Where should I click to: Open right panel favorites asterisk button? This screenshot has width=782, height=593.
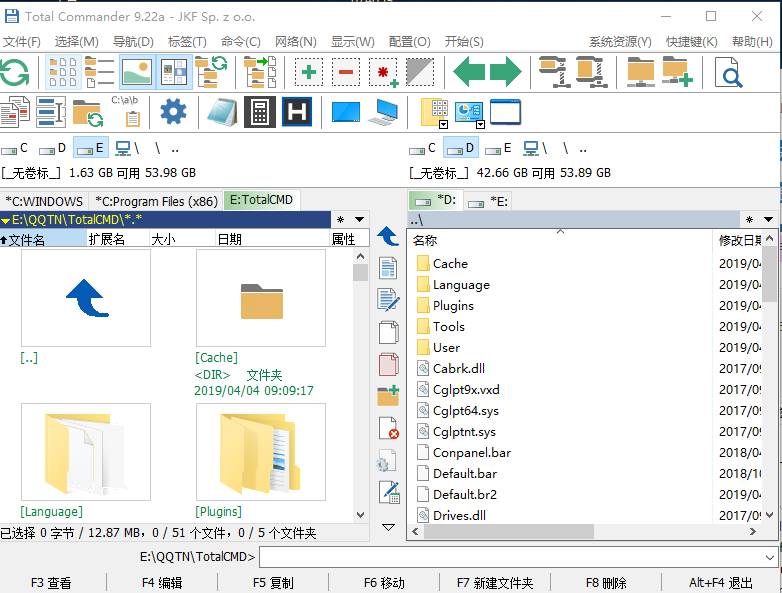coord(749,219)
